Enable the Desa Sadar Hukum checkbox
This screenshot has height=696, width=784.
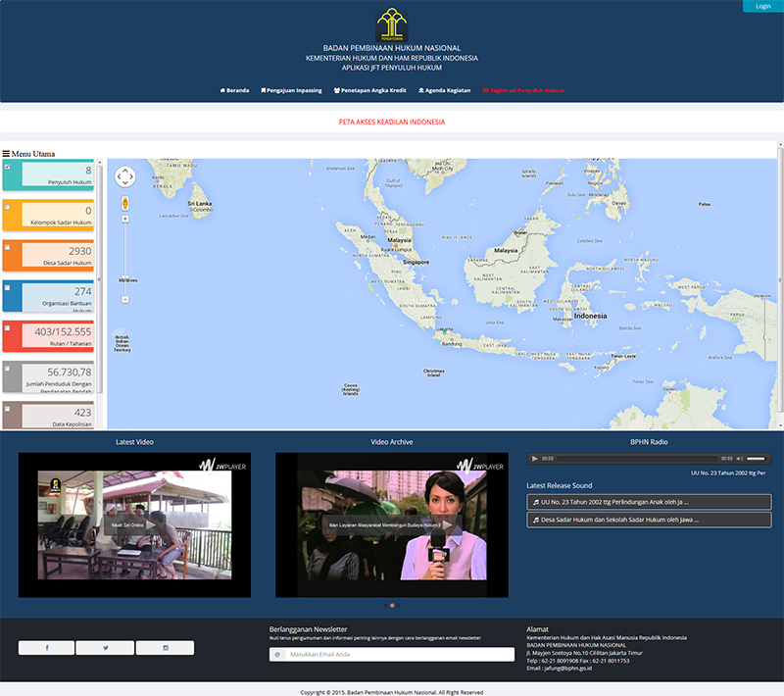[7, 247]
